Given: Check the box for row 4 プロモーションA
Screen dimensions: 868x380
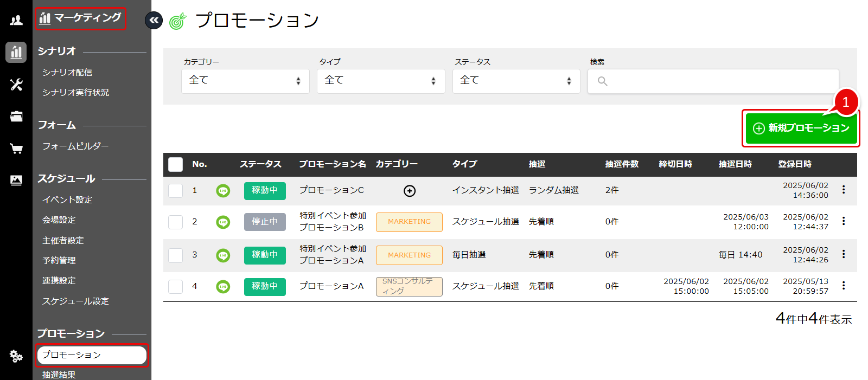Looking at the screenshot, I should click(176, 287).
